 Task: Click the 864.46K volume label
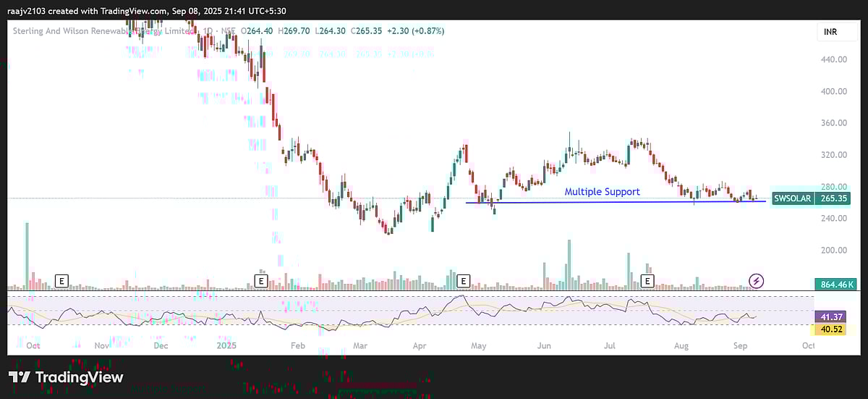(835, 285)
